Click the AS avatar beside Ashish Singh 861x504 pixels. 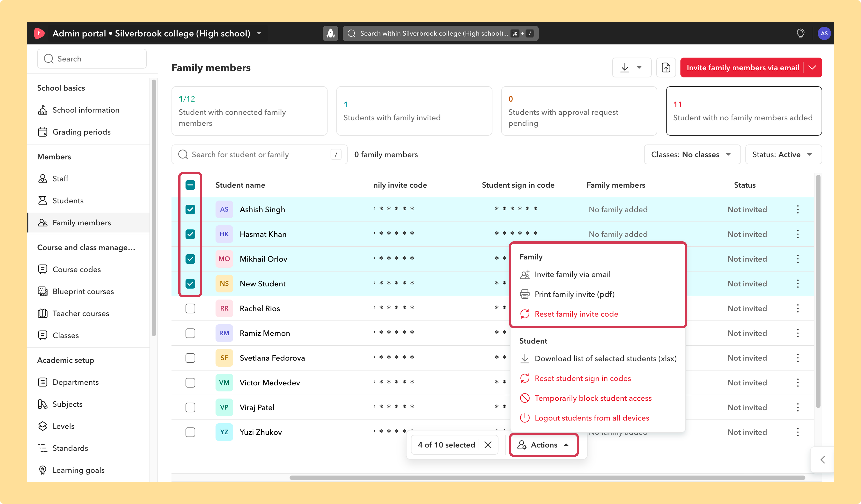tap(224, 210)
